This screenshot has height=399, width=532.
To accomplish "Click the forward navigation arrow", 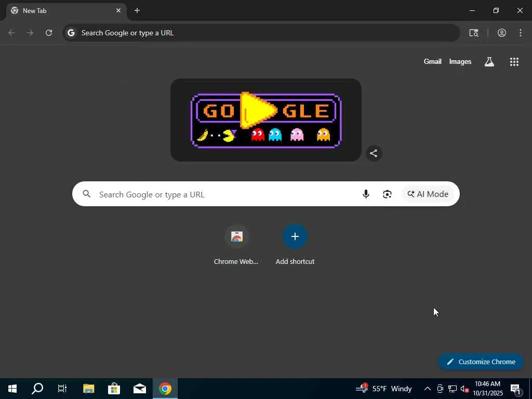I will point(30,33).
